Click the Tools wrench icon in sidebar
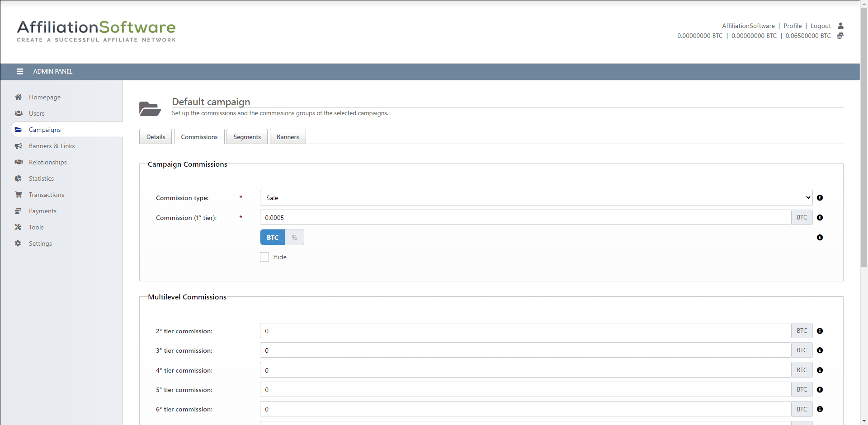This screenshot has width=868, height=425. 18,227
